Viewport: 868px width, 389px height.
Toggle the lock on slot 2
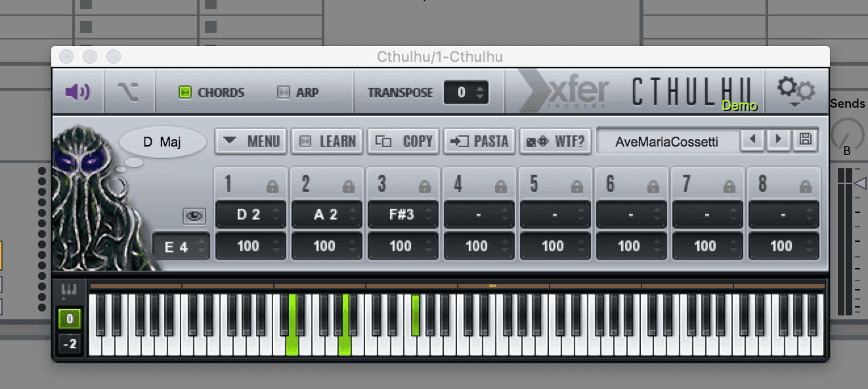pyautogui.click(x=349, y=187)
